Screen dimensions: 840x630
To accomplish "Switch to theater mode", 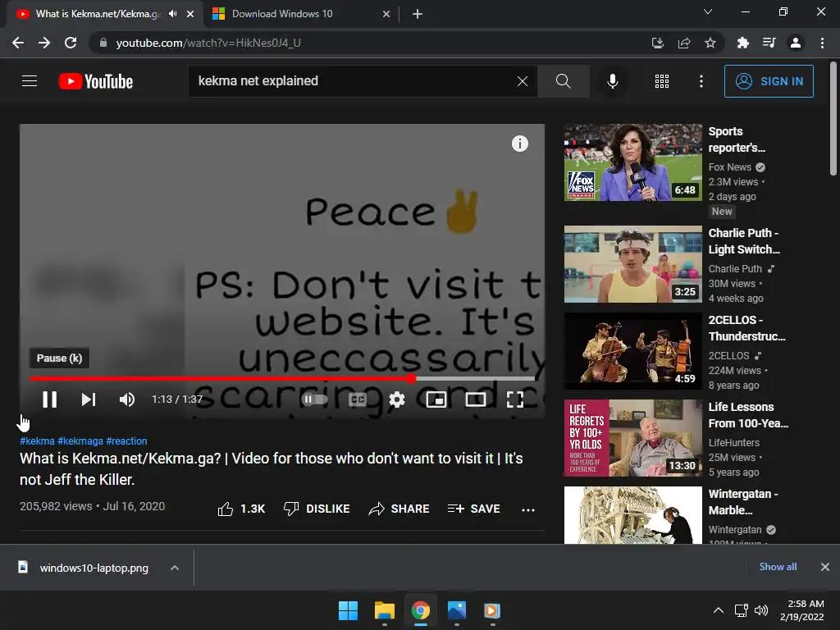I will pyautogui.click(x=476, y=399).
